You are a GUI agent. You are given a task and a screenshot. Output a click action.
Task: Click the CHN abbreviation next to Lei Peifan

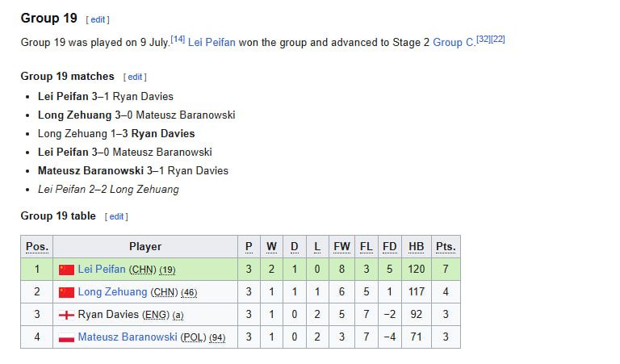click(x=143, y=270)
